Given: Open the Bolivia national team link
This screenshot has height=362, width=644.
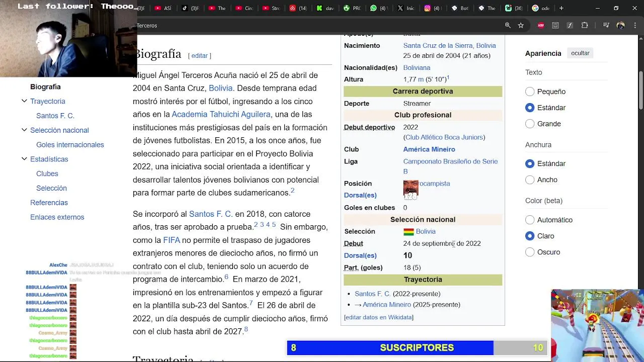Looking at the screenshot, I should tap(426, 231).
